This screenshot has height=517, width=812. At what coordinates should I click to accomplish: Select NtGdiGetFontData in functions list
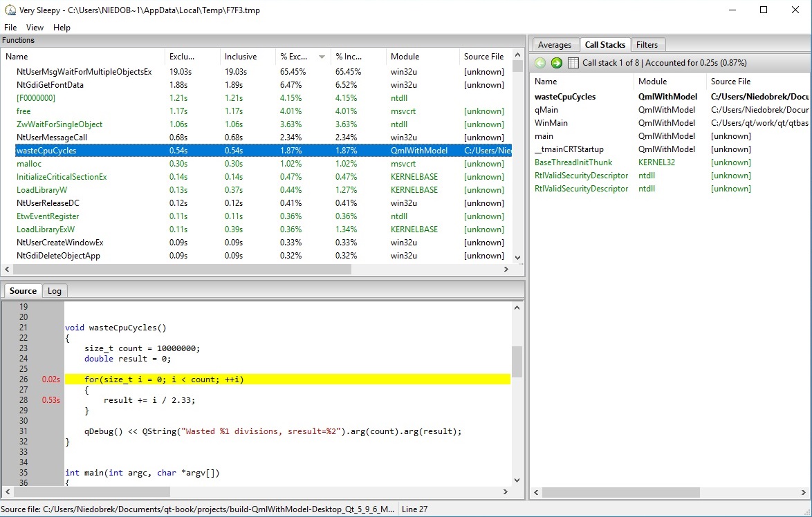pyautogui.click(x=50, y=85)
